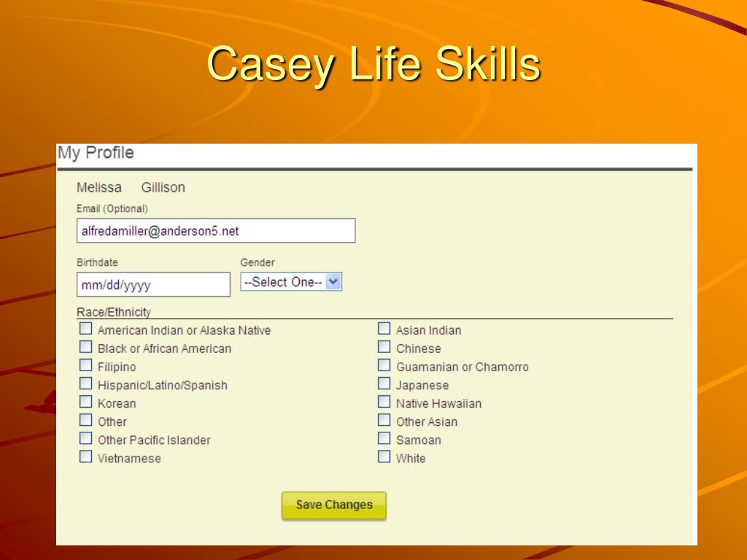The image size is (747, 560).
Task: Check the Japanese option
Action: (x=384, y=384)
